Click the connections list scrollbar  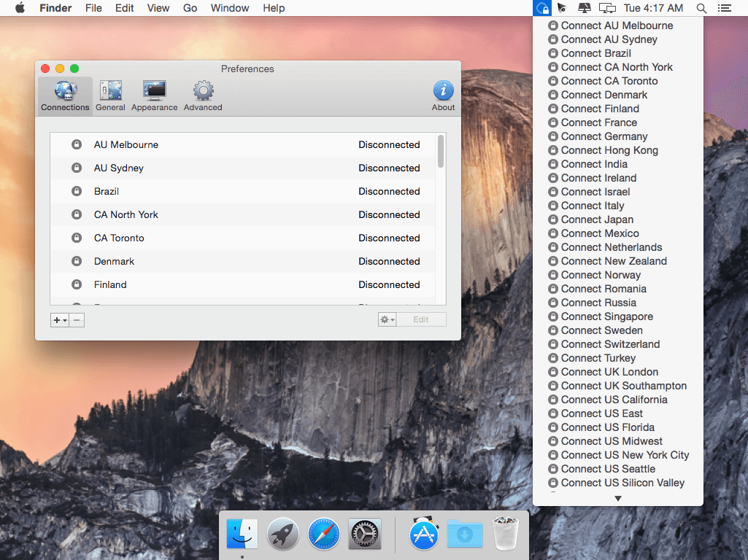coord(441,151)
